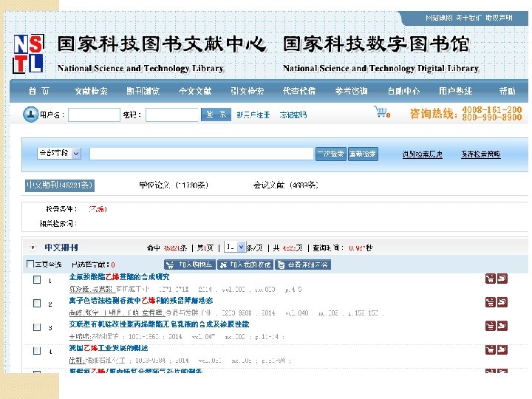Open 帮助 in the navigation bar
This screenshot has height=399, width=532.
(x=507, y=91)
